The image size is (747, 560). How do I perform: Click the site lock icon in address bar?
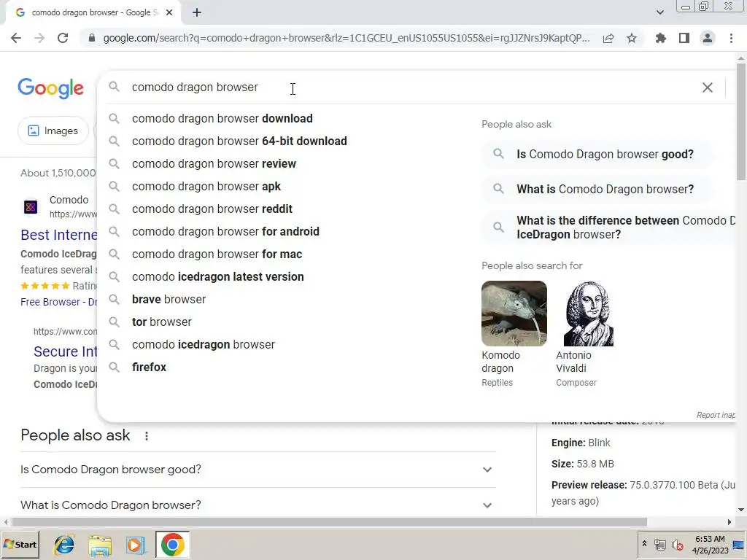click(92, 38)
